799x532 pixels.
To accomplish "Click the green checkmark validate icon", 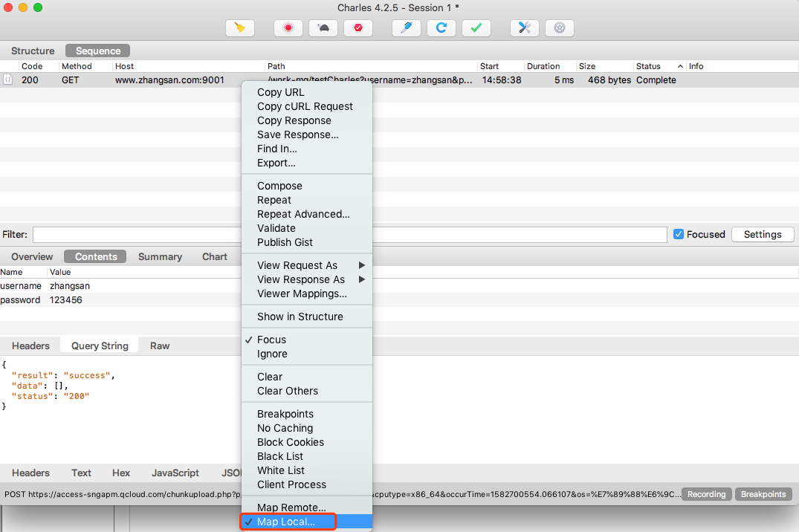I will click(476, 28).
